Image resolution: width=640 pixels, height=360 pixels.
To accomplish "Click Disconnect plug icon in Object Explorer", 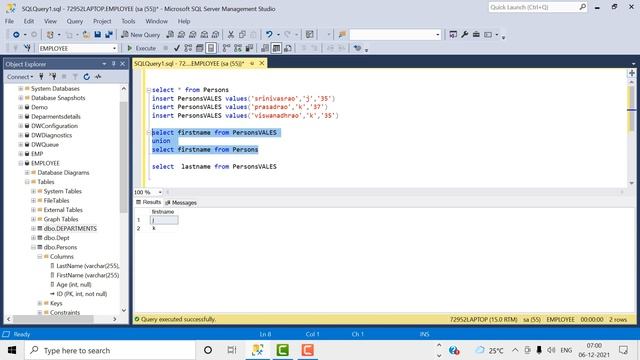I will tap(53, 77).
